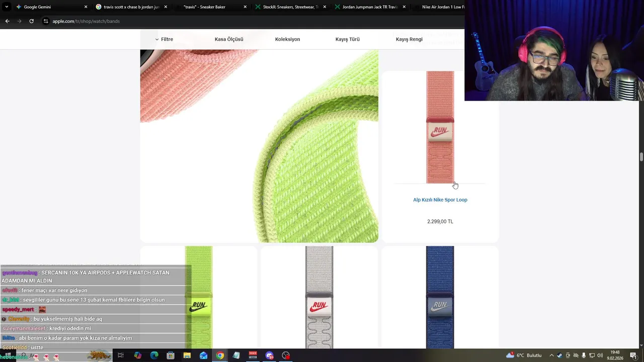Open the 6°C Bulutlu weather widget
The image size is (644, 362).
[x=524, y=355]
